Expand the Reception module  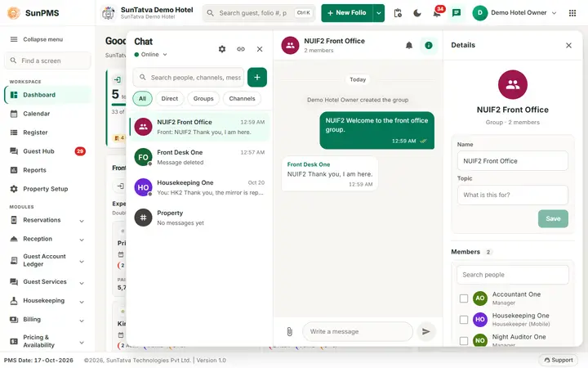click(x=47, y=239)
